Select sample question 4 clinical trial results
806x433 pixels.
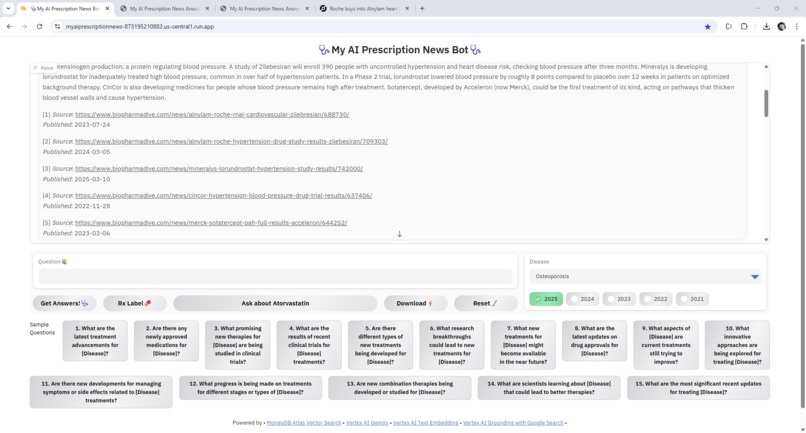point(309,345)
